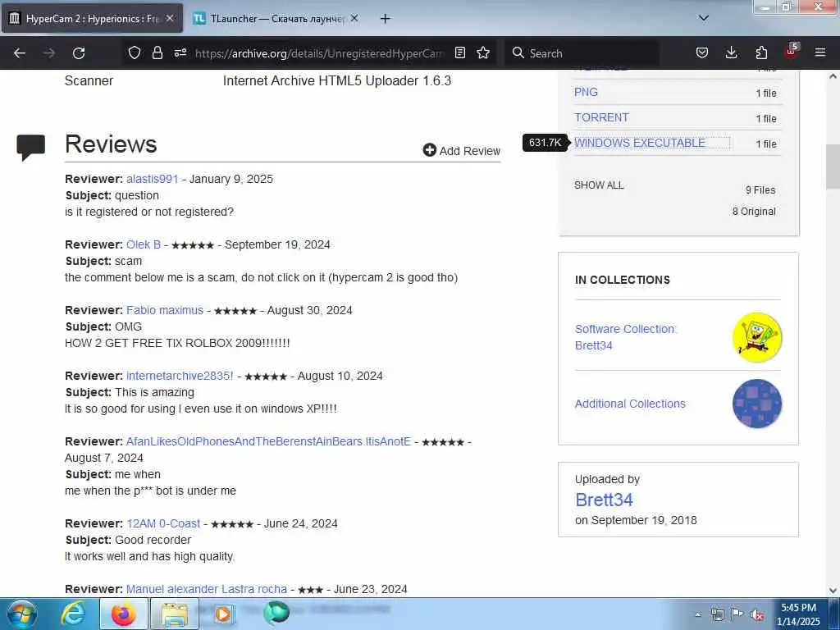Open reviewer alastis991 profile
Viewport: 840px width, 630px height.
click(152, 179)
